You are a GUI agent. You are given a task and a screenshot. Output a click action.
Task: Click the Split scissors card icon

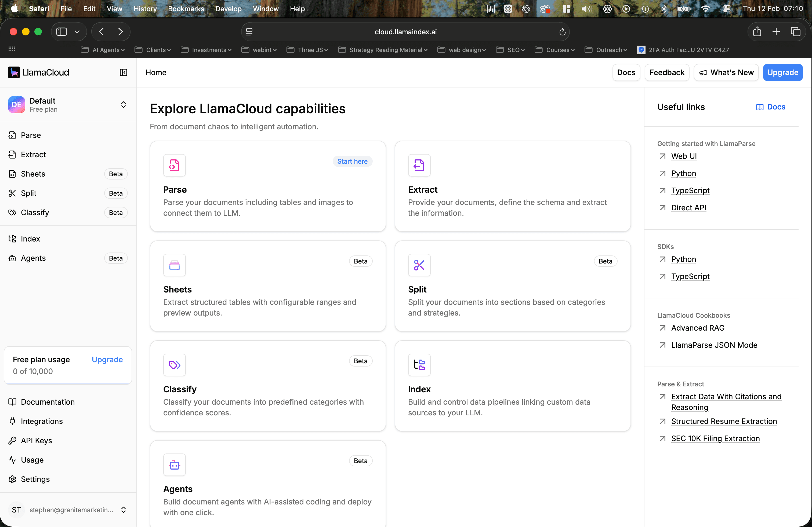point(419,265)
